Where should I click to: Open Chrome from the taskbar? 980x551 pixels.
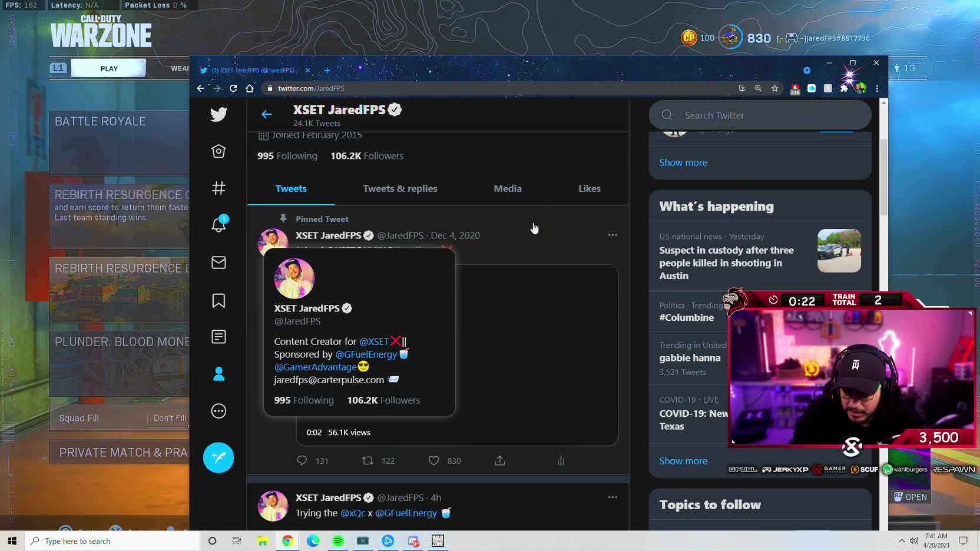pyautogui.click(x=287, y=541)
